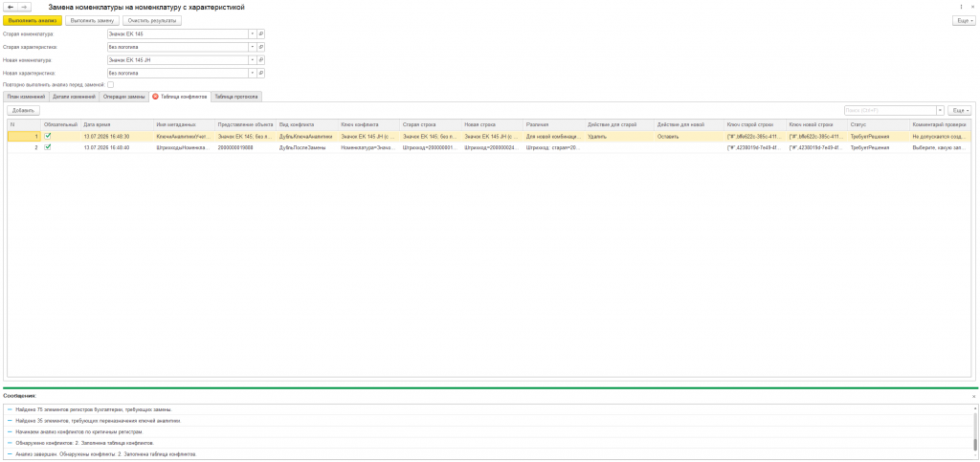Viewport: 980px width, 462px height.
Task: Close the Сообщения messages panel
Action: point(973,396)
